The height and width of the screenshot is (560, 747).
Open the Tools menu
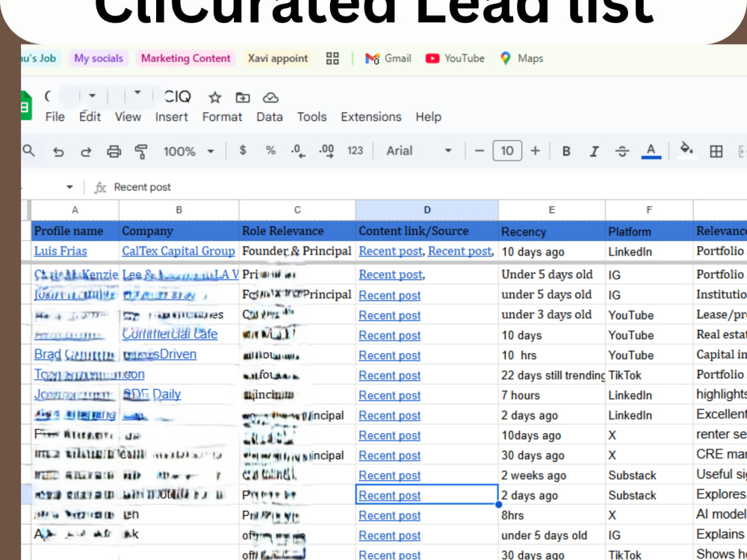coord(311,117)
